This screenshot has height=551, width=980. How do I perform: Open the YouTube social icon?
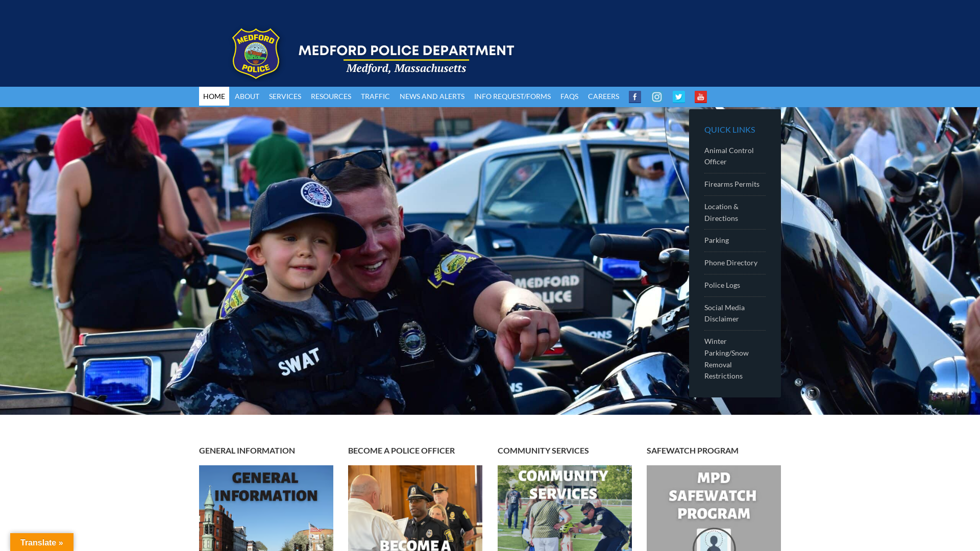tap(700, 97)
